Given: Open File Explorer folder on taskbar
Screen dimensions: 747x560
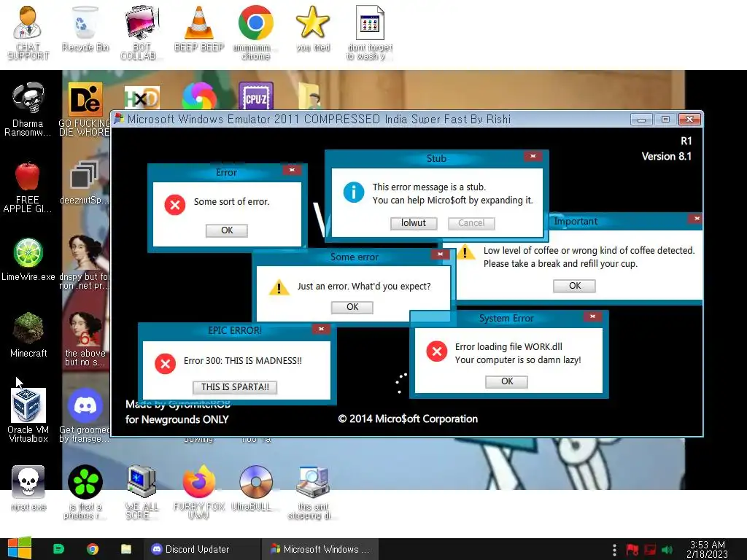Looking at the screenshot, I should 125,549.
